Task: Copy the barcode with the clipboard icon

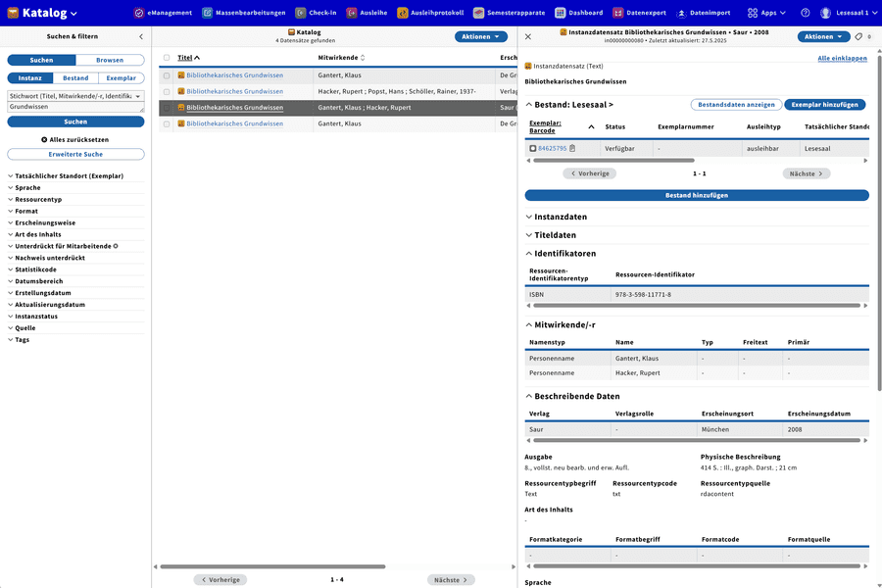Action: [573, 148]
